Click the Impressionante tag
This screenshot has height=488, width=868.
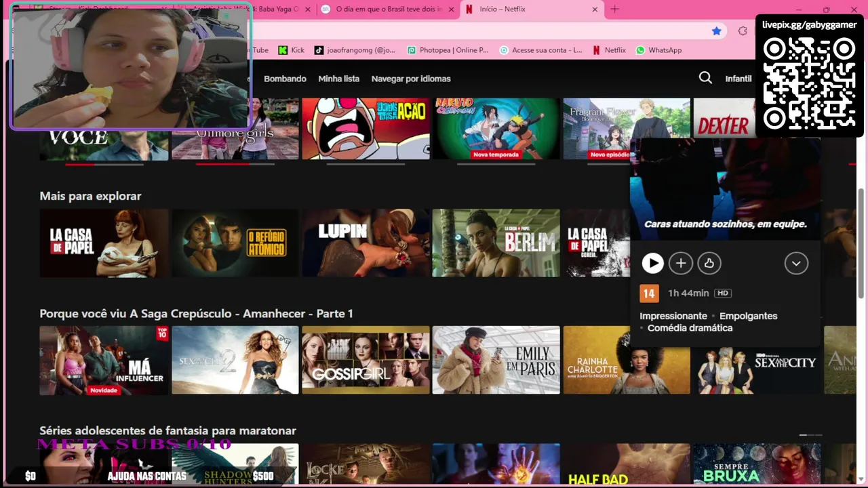point(673,316)
